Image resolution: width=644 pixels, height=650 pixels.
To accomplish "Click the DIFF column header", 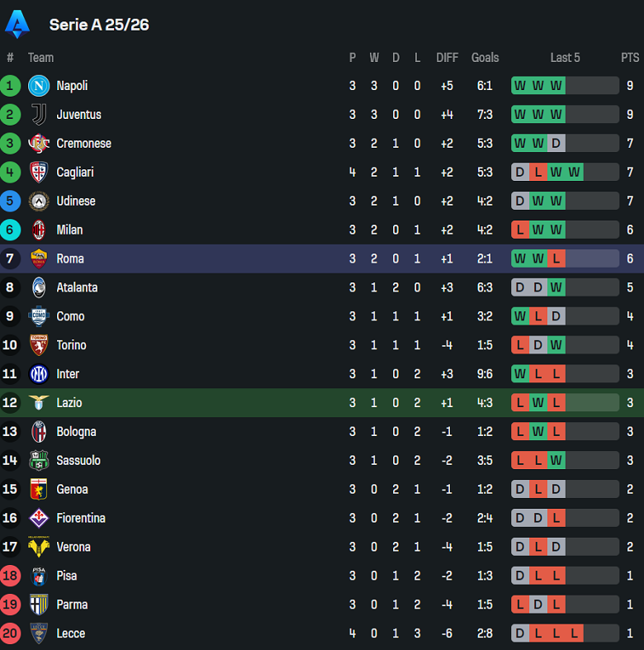I will pos(447,58).
